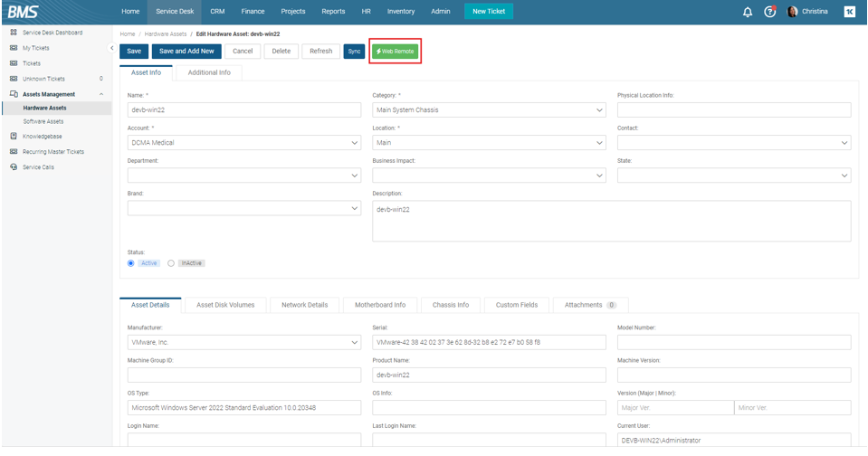Click Christina's profile avatar
This screenshot has height=456, width=868.
click(x=793, y=12)
